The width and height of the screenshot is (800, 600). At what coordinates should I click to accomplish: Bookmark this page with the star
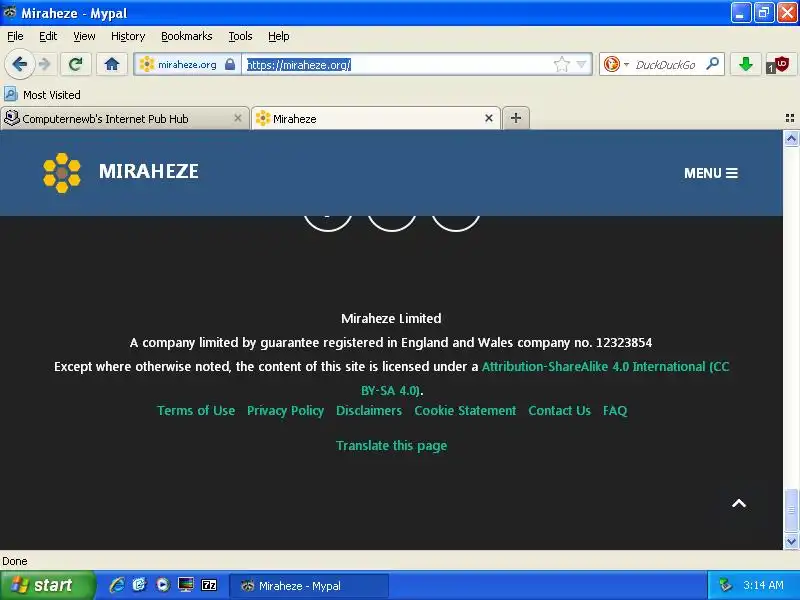click(561, 64)
